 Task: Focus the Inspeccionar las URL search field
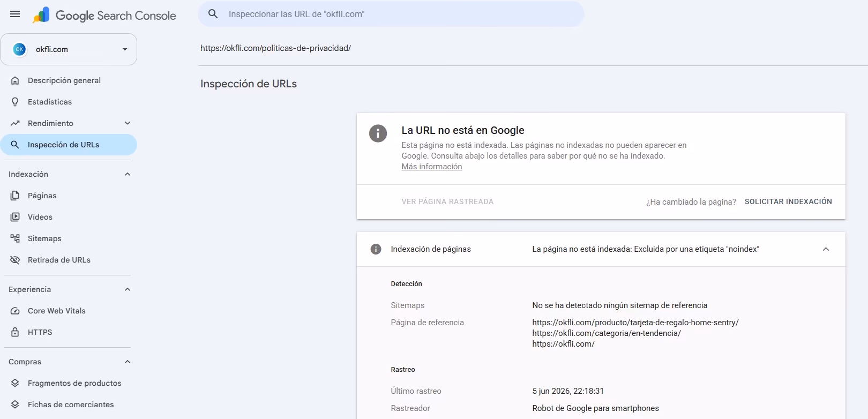(391, 14)
